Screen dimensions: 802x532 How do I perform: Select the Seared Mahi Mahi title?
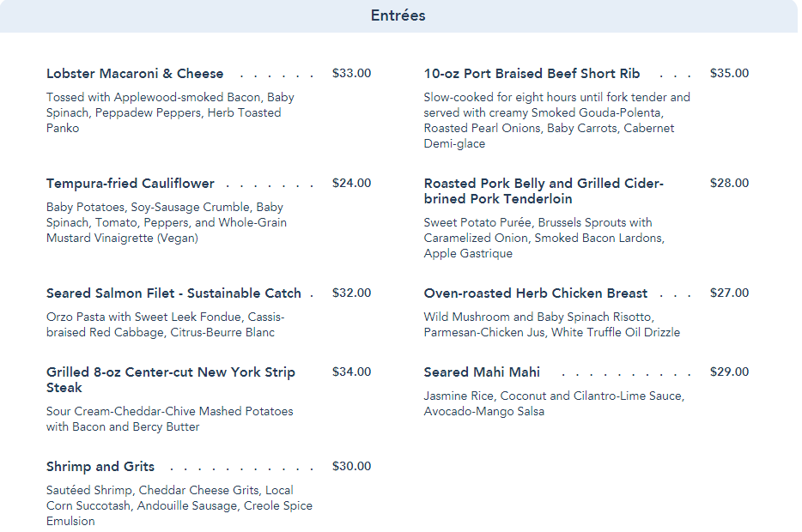click(x=482, y=372)
